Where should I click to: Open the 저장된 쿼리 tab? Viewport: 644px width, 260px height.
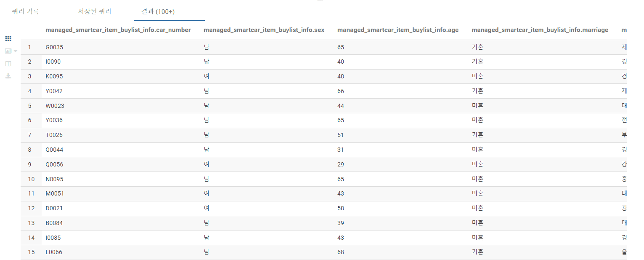point(95,11)
